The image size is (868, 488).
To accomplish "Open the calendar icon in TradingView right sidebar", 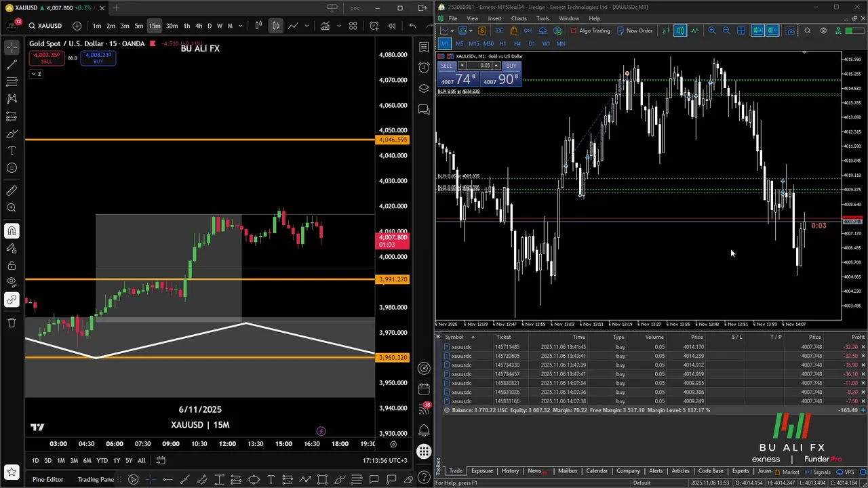I will point(424,389).
